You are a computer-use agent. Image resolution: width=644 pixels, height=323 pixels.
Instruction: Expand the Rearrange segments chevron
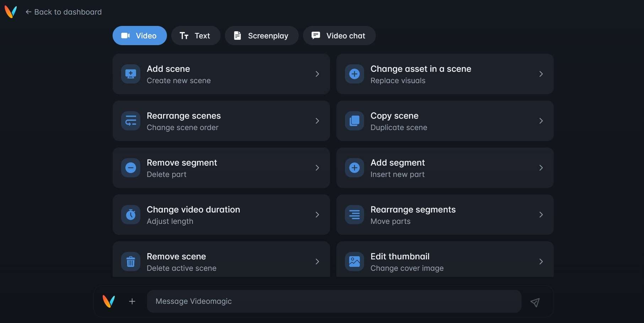tap(541, 215)
